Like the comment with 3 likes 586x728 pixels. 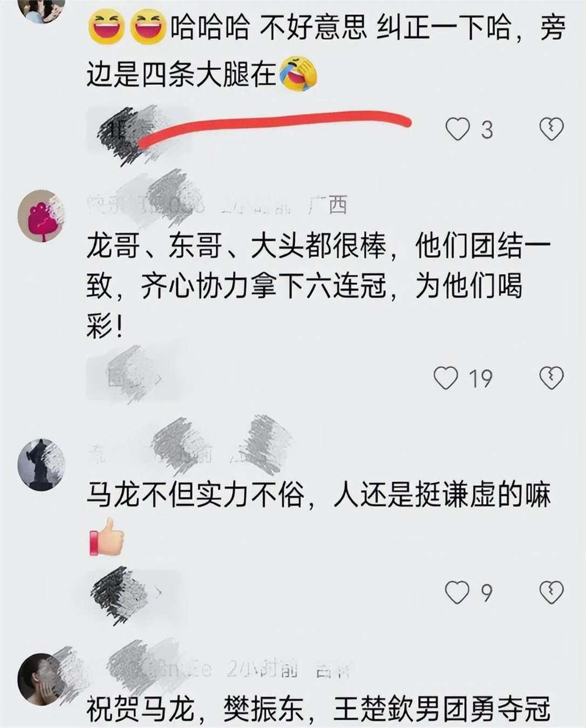[458, 129]
